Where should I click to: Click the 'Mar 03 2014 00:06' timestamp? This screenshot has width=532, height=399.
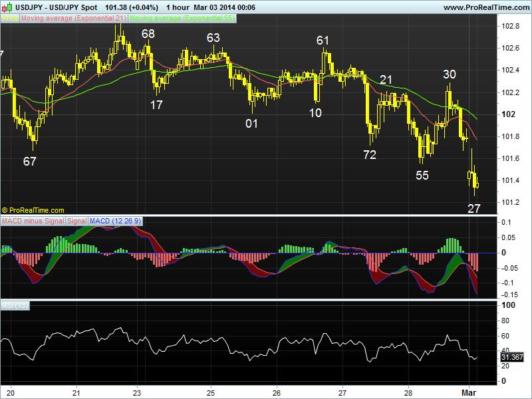[225, 7]
